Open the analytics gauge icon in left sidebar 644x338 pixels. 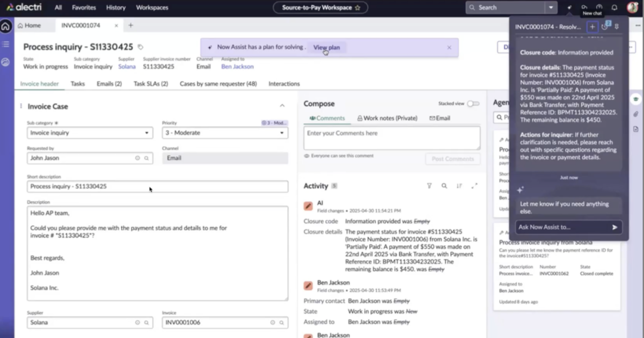(x=6, y=62)
